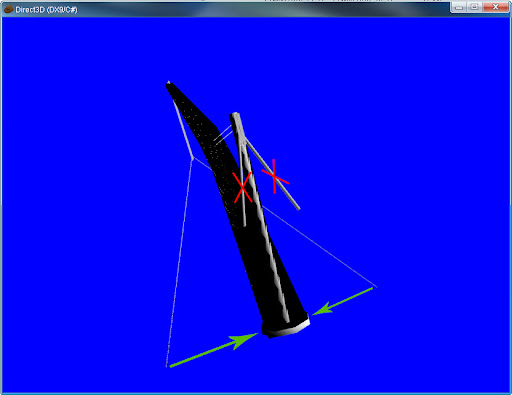The width and height of the screenshot is (512, 395).
Task: Click the short white lines beside the rod top
Action: [223, 134]
